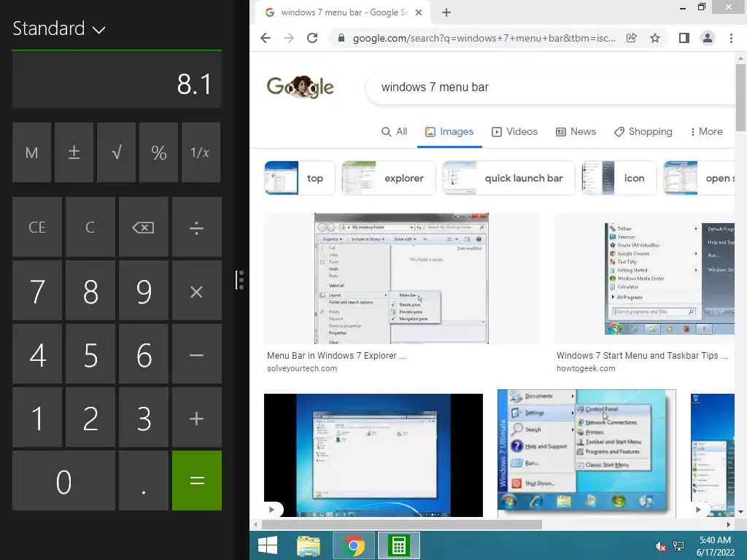Filter images by 'quick launch bar' chip
The height and width of the screenshot is (560, 747).
(x=508, y=178)
